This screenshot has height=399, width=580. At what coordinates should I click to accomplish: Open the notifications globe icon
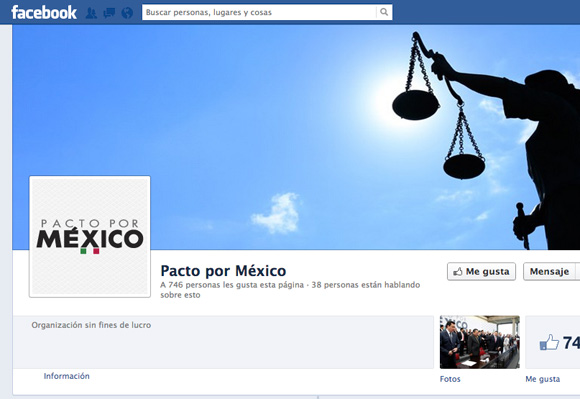(127, 13)
